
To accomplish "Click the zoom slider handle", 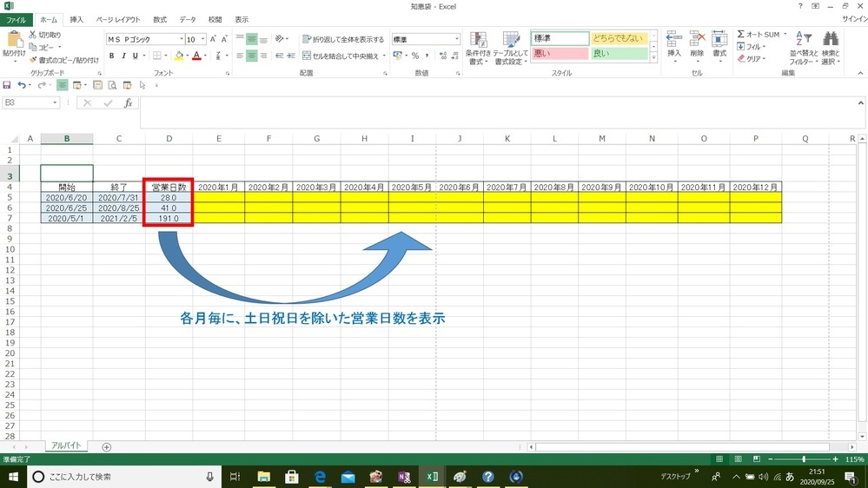I will [803, 459].
